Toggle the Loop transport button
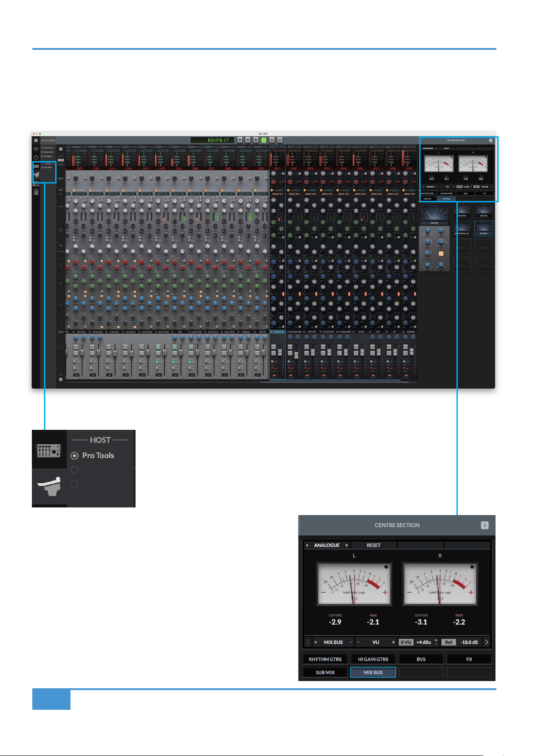The width and height of the screenshot is (535, 756). (x=280, y=140)
